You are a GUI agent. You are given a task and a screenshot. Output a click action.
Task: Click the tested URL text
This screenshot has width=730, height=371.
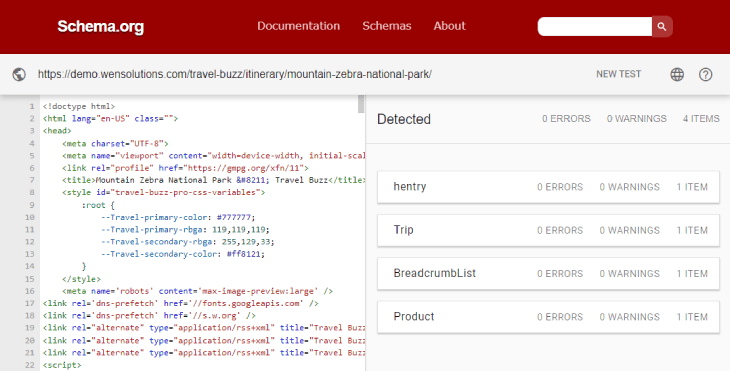235,74
